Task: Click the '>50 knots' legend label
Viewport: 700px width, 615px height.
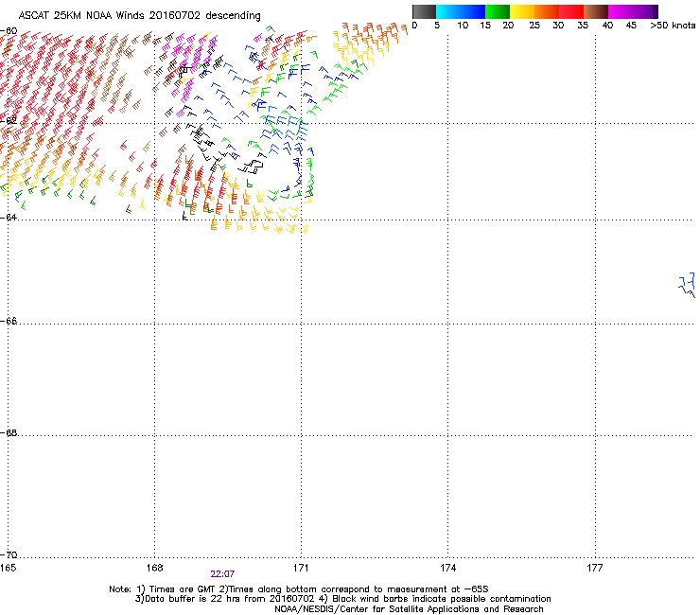Action: tap(673, 26)
